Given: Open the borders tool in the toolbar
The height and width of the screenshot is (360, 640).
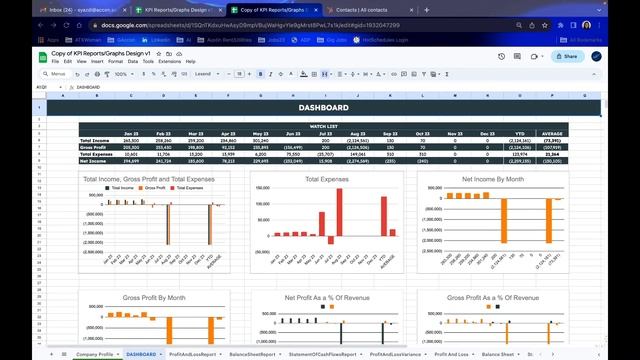Looking at the screenshot, I should pyautogui.click(x=314, y=74).
